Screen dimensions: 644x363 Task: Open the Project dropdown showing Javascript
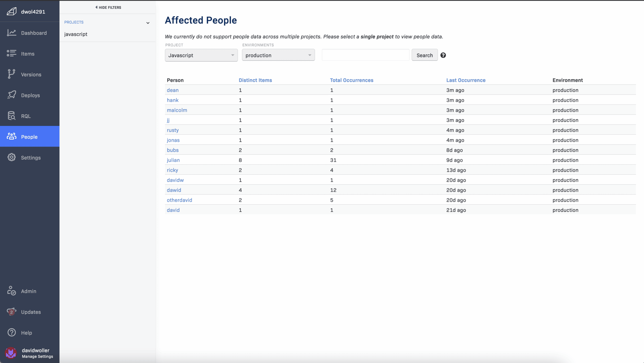[201, 55]
